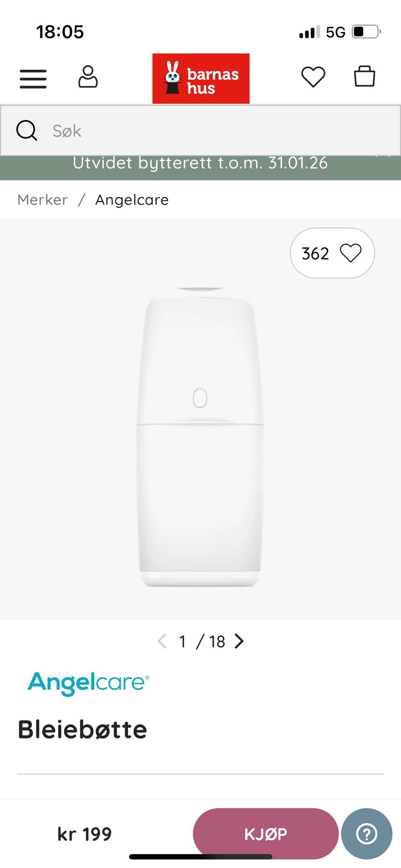Open the Angelcare breadcrumb link
The height and width of the screenshot is (868, 401).
(x=132, y=200)
